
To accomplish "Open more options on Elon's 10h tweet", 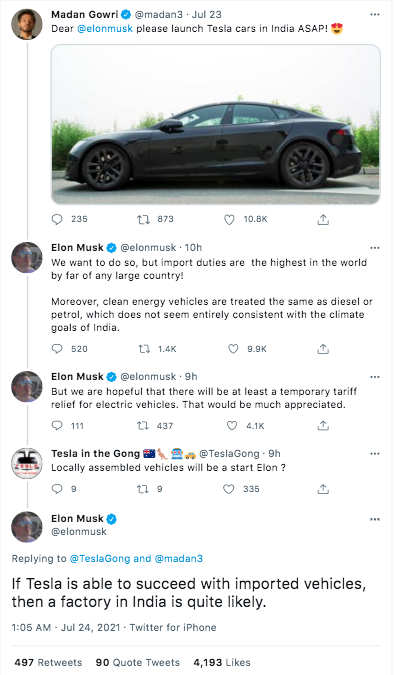I will [375, 248].
